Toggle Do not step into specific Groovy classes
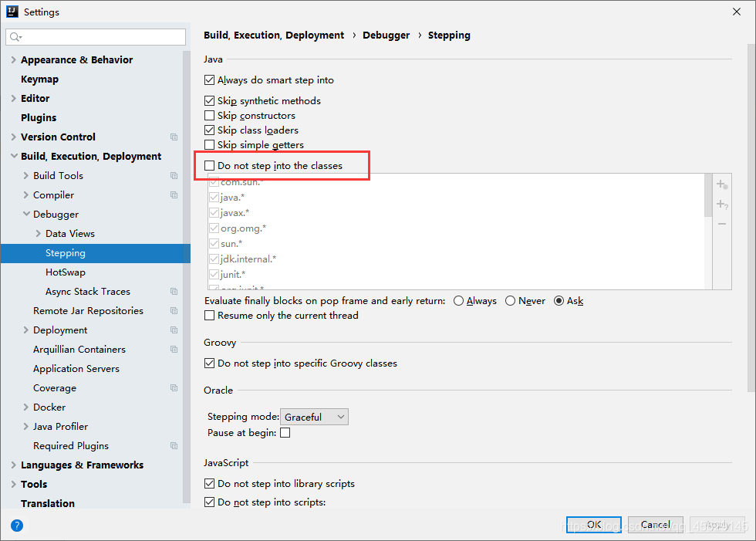This screenshot has width=756, height=541. pos(209,363)
